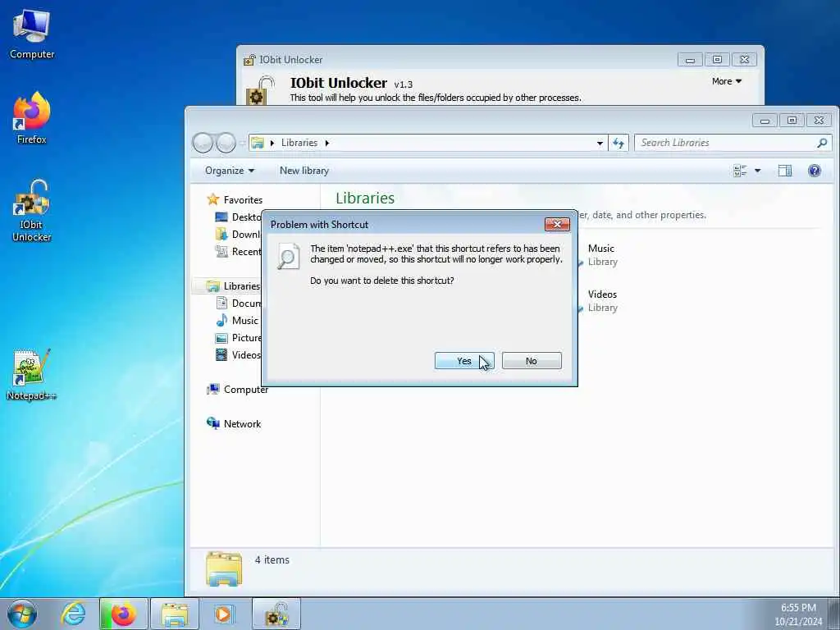Screen dimensions: 840x630
Task: Click the Explorer Back button
Action: 203,143
